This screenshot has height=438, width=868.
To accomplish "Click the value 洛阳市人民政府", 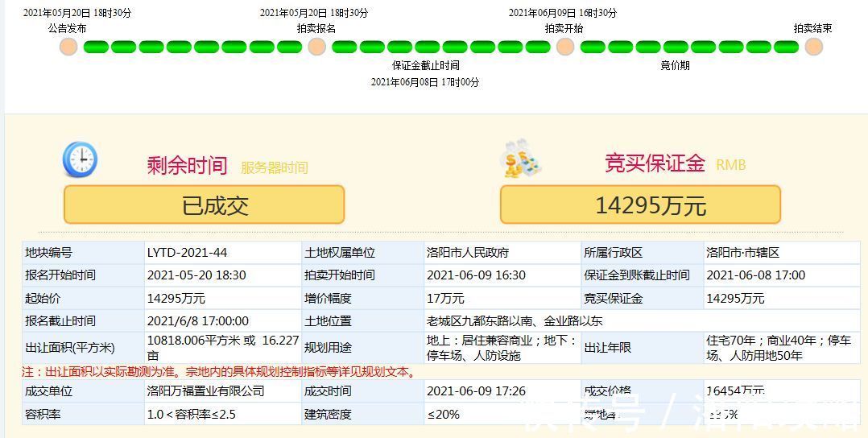I will coord(468,253).
